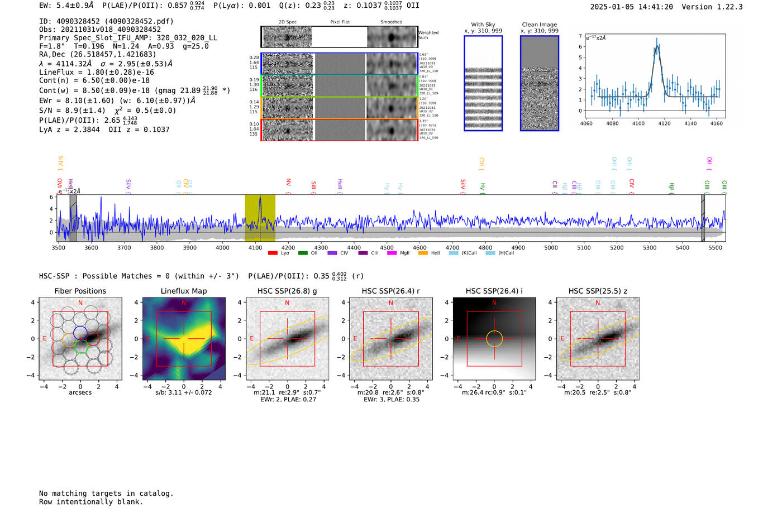Click the m:21.1 re:2.9" caption under g image
The height and width of the screenshot is (532, 782).
(287, 392)
